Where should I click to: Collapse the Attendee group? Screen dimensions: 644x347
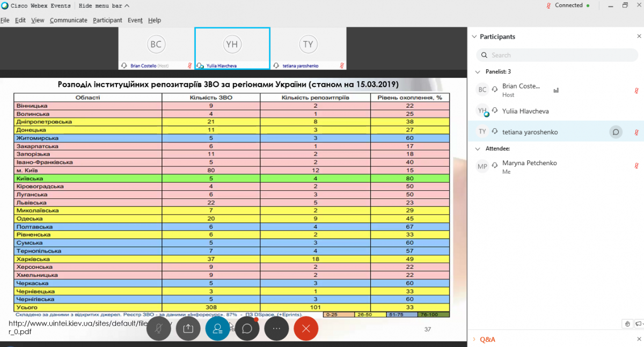478,149
